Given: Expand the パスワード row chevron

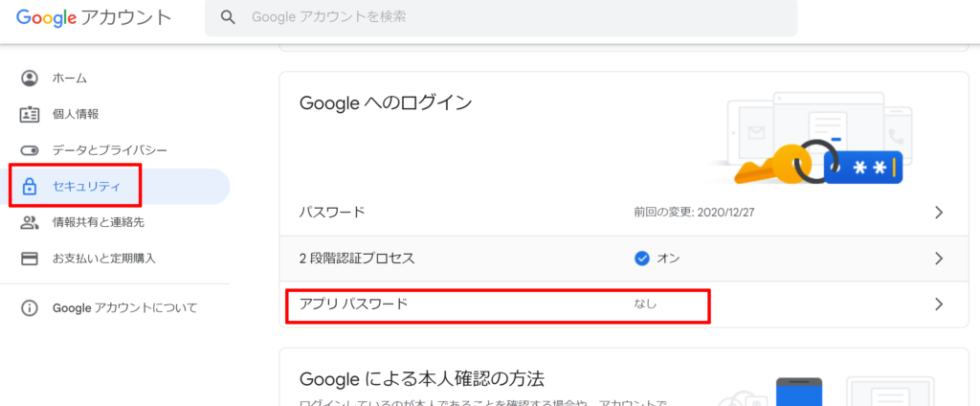Looking at the screenshot, I should pos(939,212).
